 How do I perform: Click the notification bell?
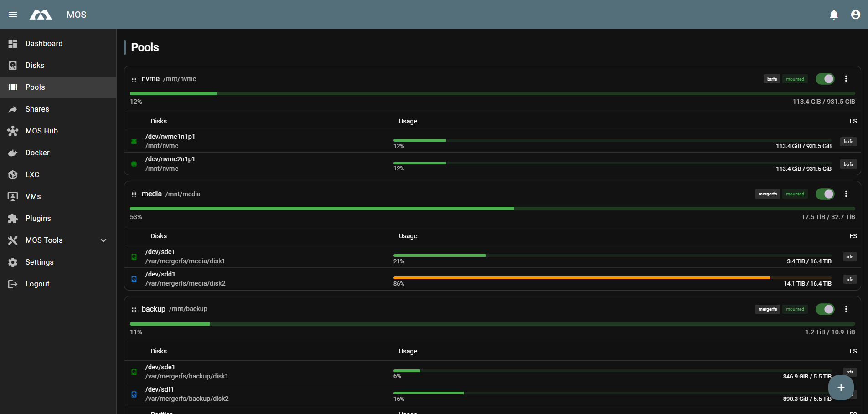pos(834,14)
